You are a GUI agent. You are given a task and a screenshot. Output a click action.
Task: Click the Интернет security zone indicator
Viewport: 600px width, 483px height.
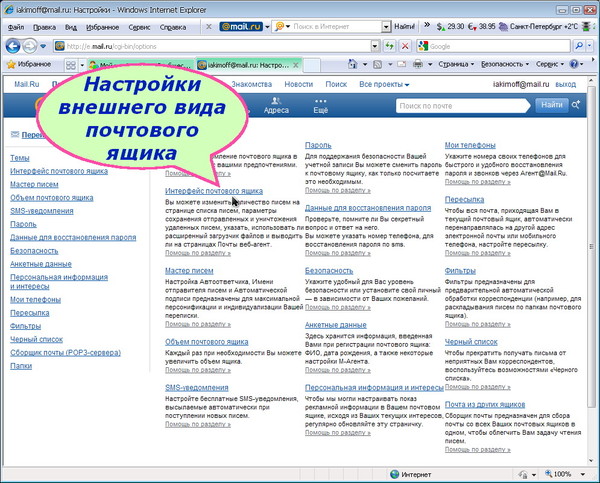click(411, 474)
